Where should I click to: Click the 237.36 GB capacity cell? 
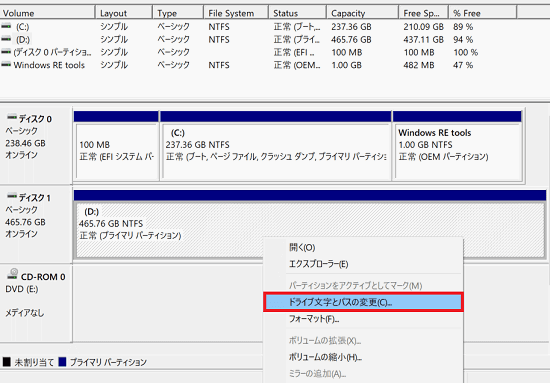coord(351,27)
